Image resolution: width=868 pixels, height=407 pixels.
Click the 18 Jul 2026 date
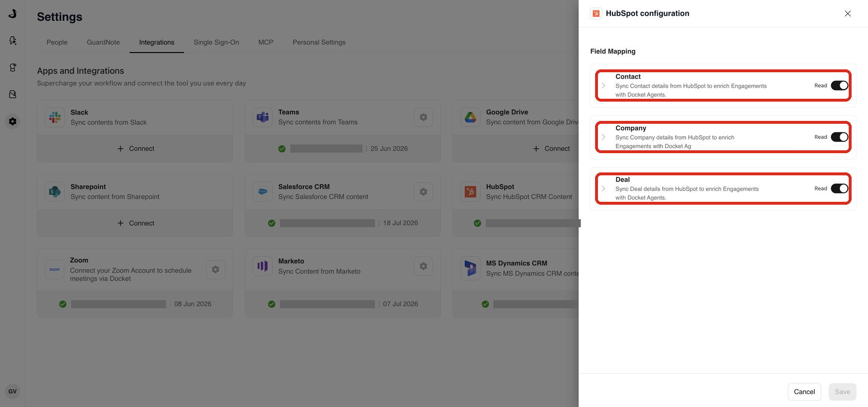pyautogui.click(x=401, y=223)
